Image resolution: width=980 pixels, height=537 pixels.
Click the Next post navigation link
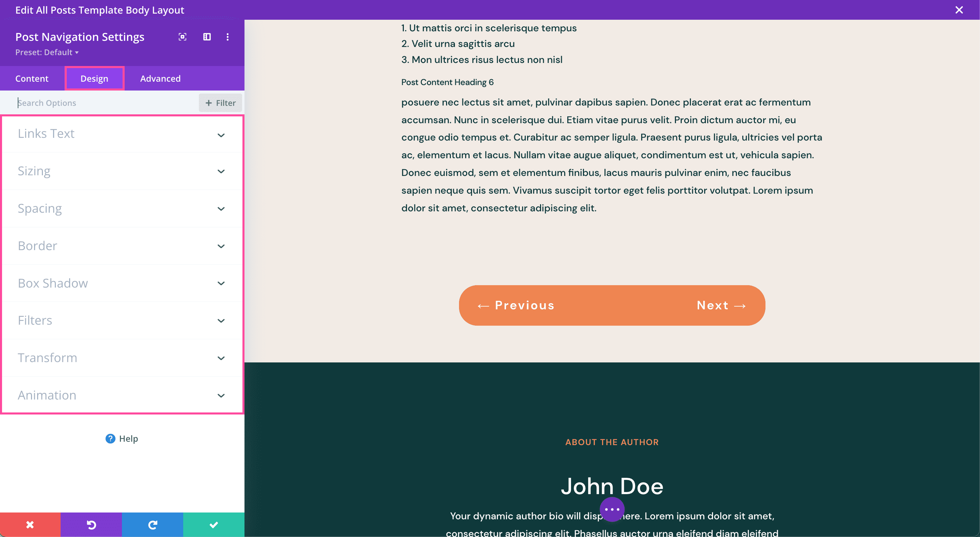point(721,305)
